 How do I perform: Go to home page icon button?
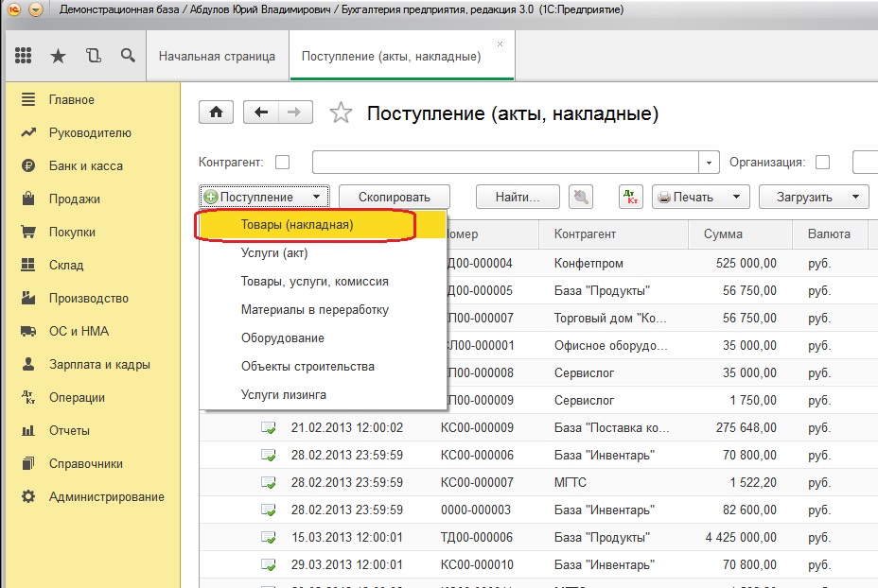(216, 112)
